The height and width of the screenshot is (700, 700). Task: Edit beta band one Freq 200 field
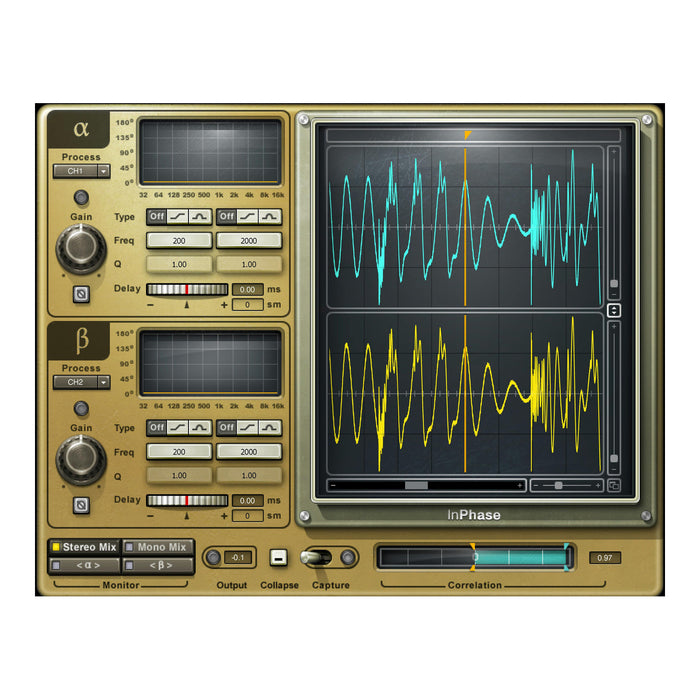tap(179, 452)
